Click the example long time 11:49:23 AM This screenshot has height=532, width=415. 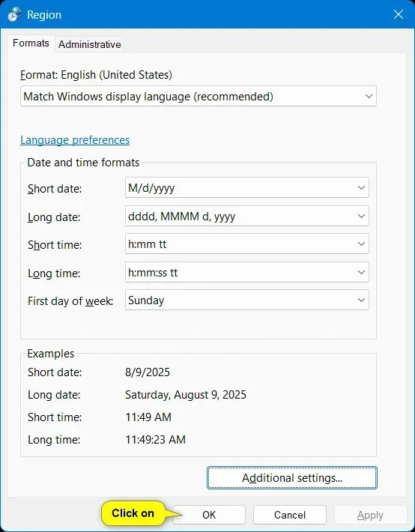155,439
